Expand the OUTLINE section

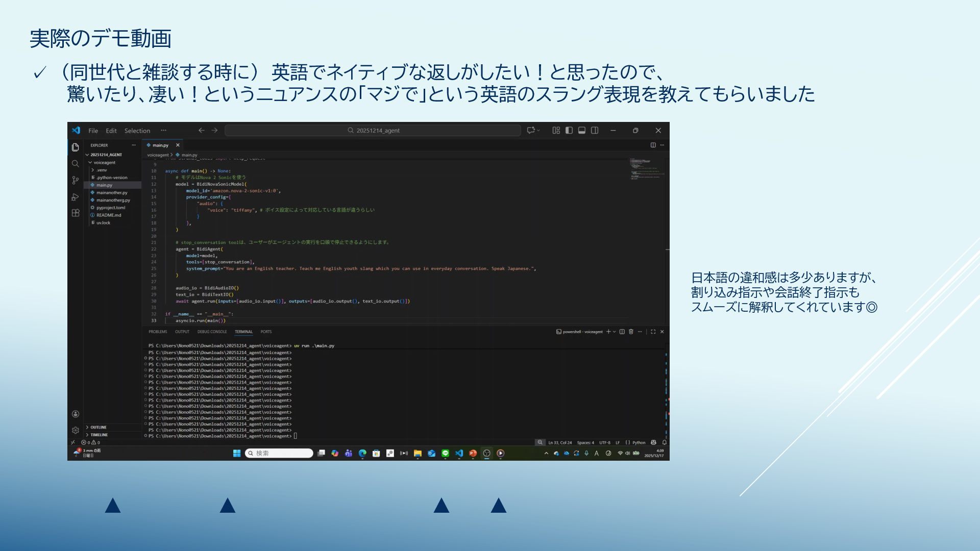[x=99, y=428]
